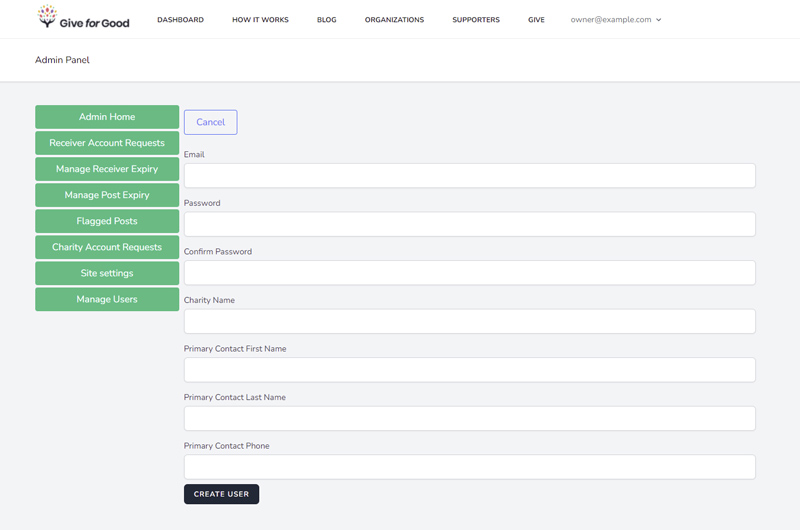This screenshot has height=530, width=800.
Task: Click the Primary Contact Phone field
Action: coord(469,467)
